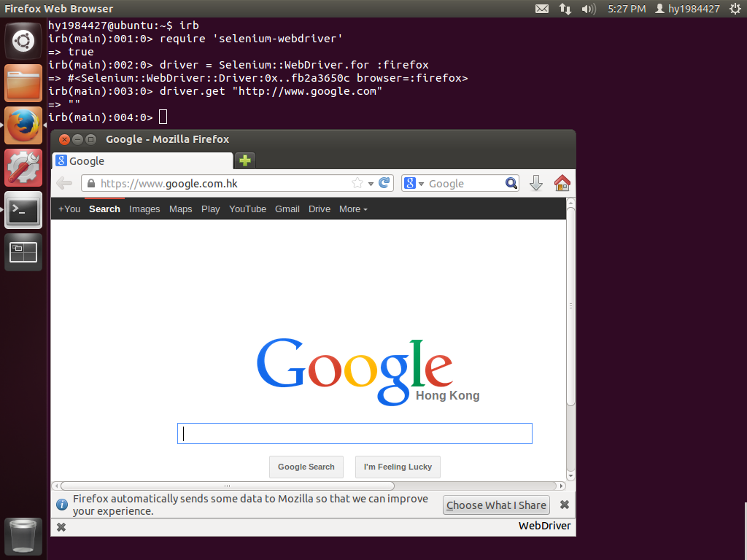This screenshot has height=560, width=747.
Task: Open Drive in the Google bar
Action: click(x=320, y=209)
